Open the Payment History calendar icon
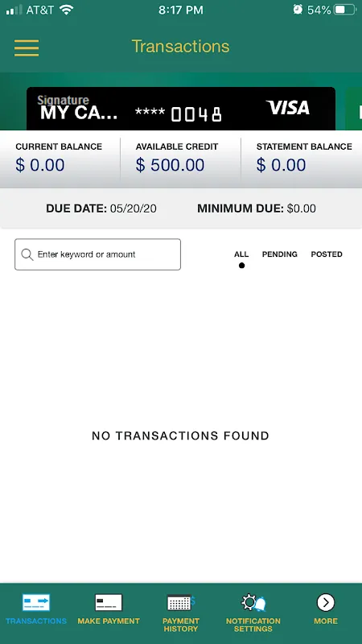Image resolution: width=362 pixels, height=644 pixels. (180, 602)
